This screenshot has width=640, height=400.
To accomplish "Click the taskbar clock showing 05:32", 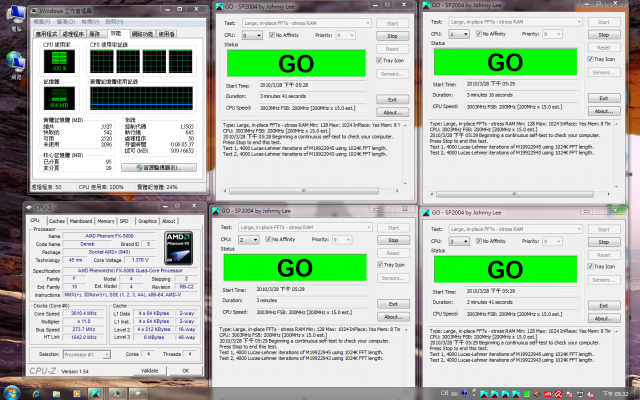I will [616, 394].
